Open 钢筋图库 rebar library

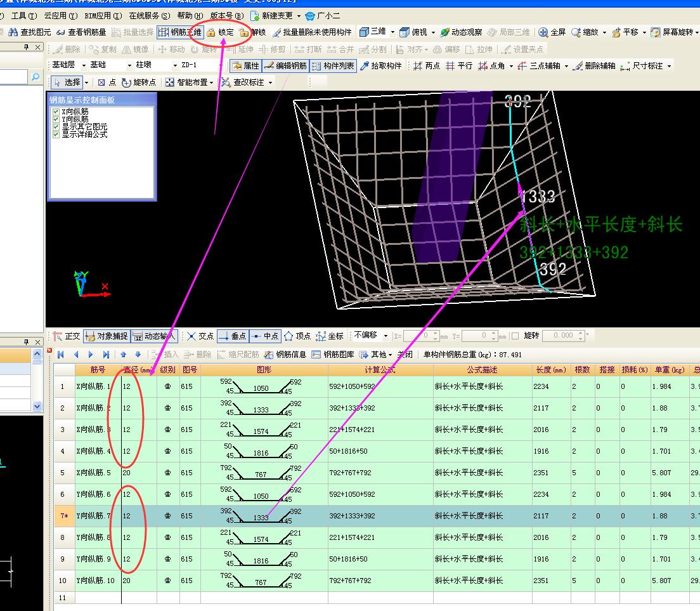coord(333,354)
